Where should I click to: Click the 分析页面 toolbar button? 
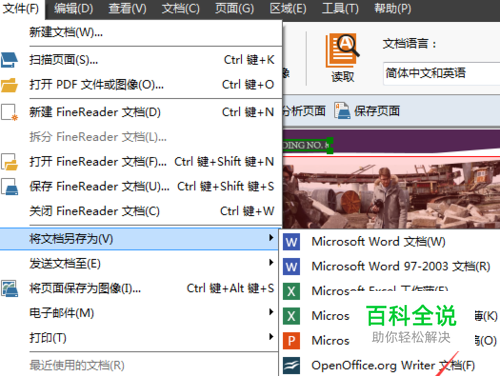coord(304,111)
